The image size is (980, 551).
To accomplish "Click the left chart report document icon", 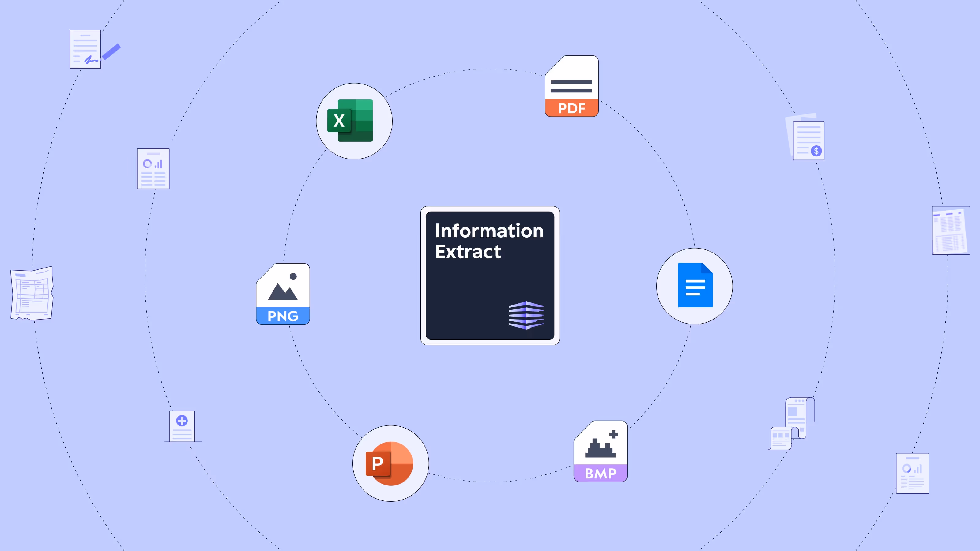I will (153, 168).
